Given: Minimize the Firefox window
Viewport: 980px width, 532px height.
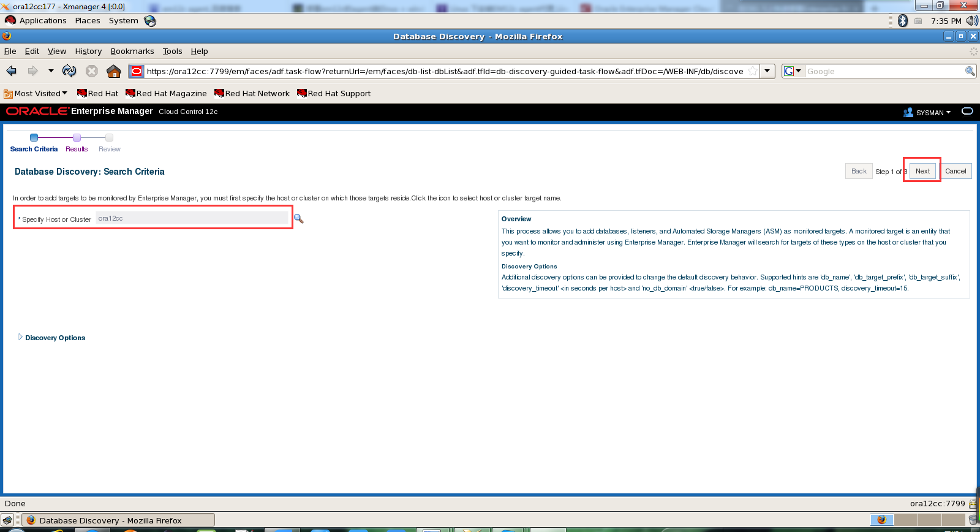Looking at the screenshot, I should 949,36.
